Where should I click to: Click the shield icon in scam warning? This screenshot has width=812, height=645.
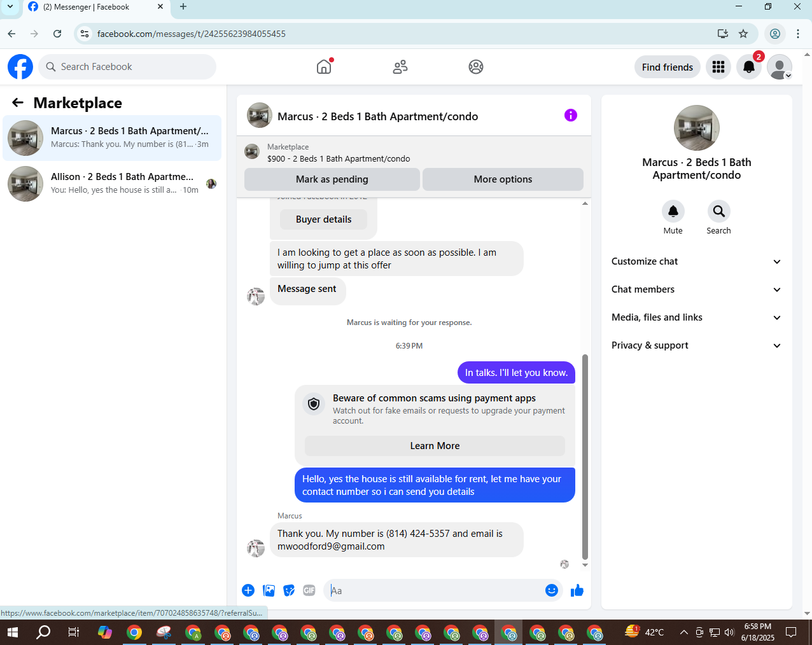314,403
